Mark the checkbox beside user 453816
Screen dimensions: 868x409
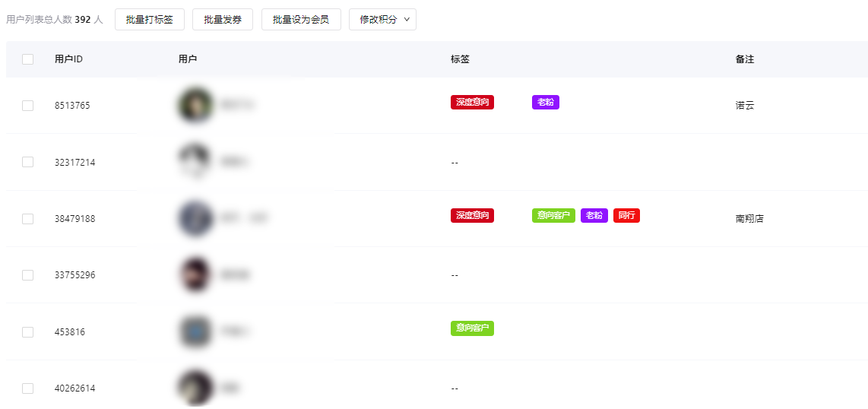coord(28,332)
